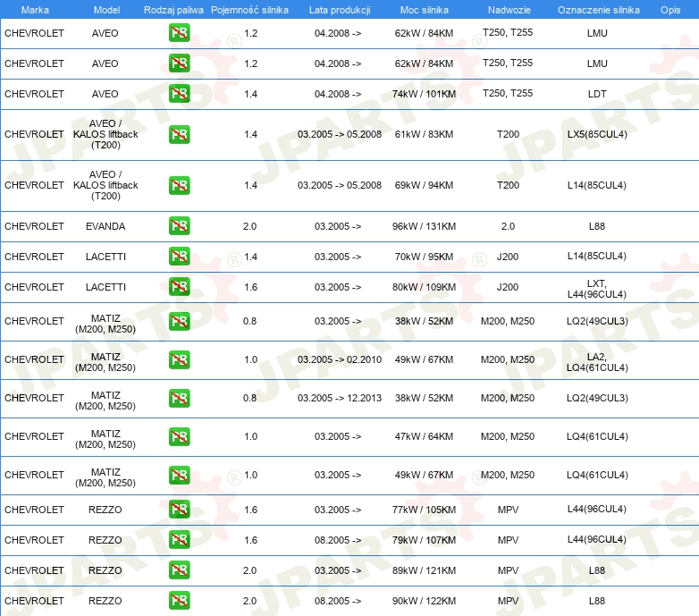Click the 08.2005 -> date in the 79kW / 107KM row
The image size is (699, 616).
click(x=338, y=540)
